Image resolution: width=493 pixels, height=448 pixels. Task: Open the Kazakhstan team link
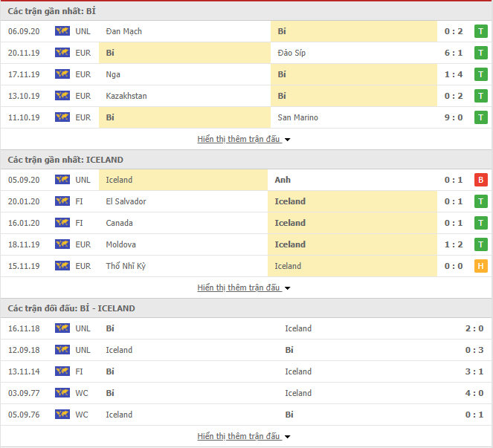pos(126,96)
